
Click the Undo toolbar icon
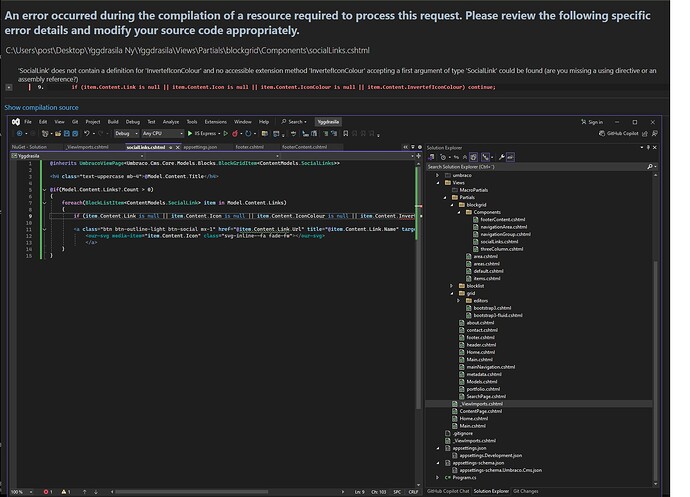pyautogui.click(x=87, y=133)
